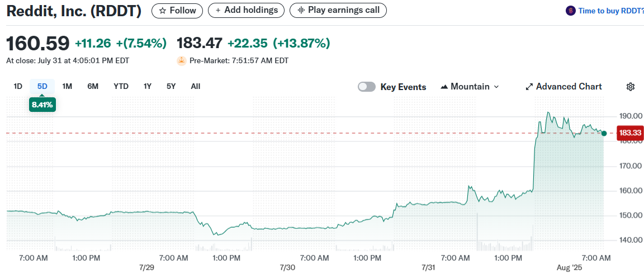The image size is (644, 273).
Task: Select the 5Y range tab
Action: (171, 86)
